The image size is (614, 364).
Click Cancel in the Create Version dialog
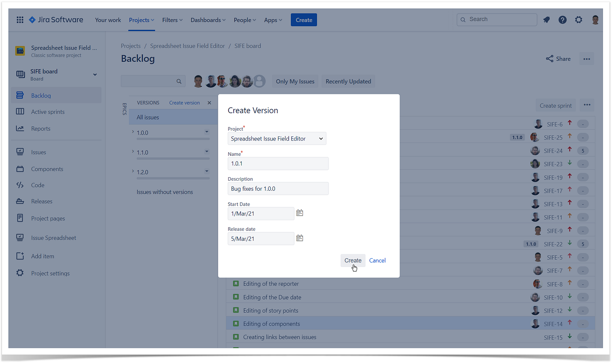click(377, 260)
